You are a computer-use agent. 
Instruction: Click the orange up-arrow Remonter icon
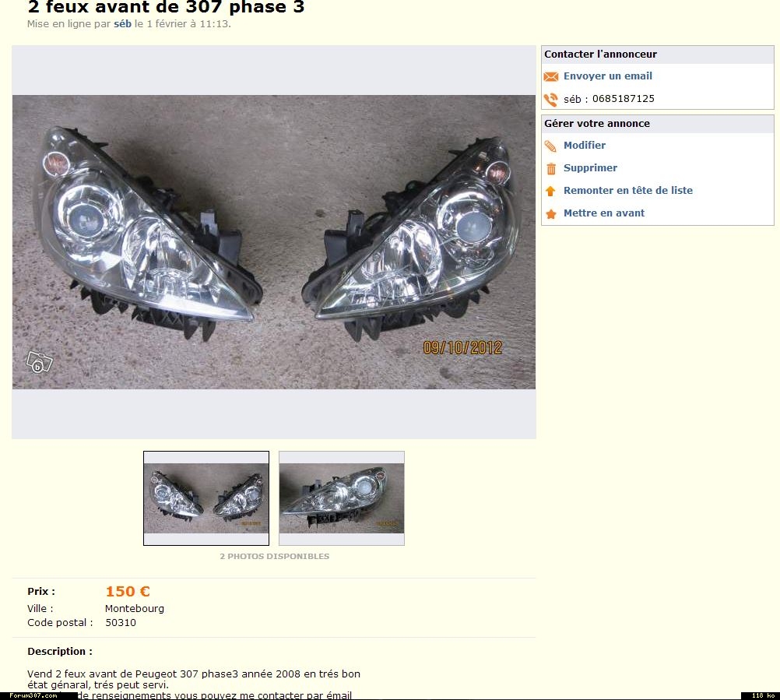tap(550, 191)
